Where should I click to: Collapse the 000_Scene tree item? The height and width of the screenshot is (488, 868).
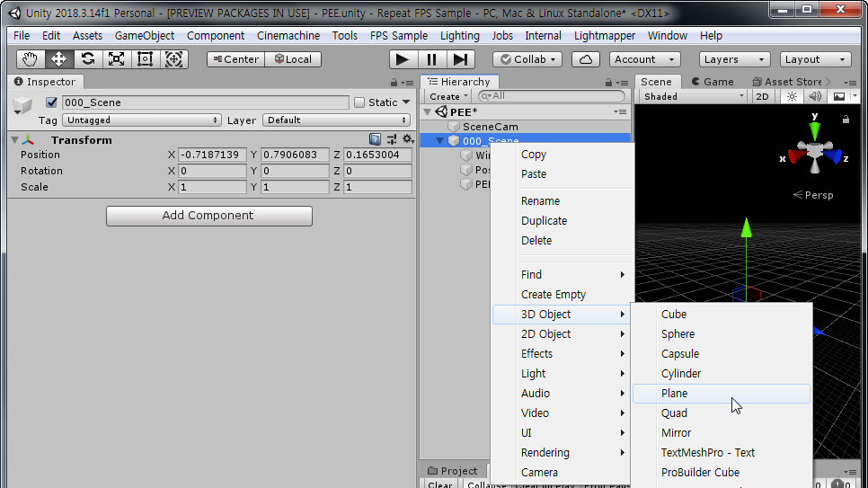coord(440,141)
